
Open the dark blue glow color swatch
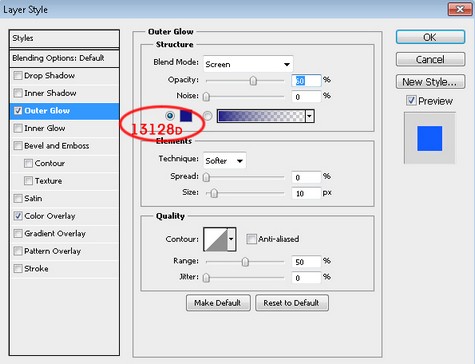coord(186,116)
